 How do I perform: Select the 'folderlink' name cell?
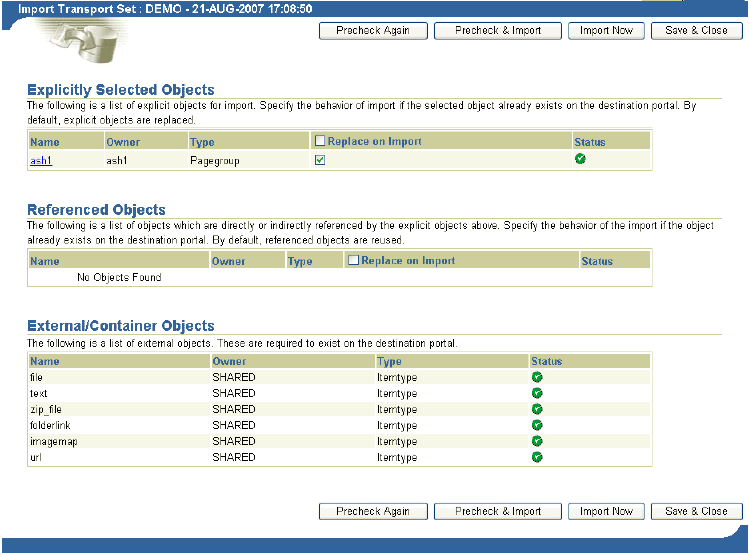pyautogui.click(x=50, y=425)
